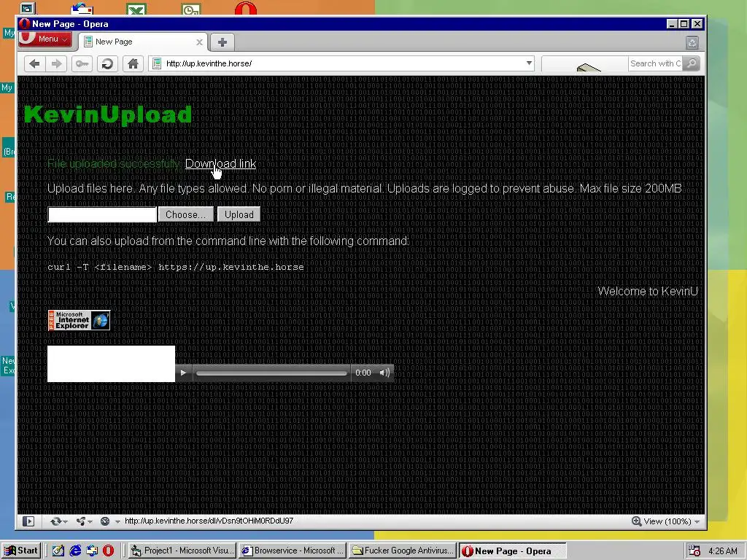This screenshot has height=560, width=747.
Task: Launch Internet Explorer from quick launch
Action: [x=75, y=551]
